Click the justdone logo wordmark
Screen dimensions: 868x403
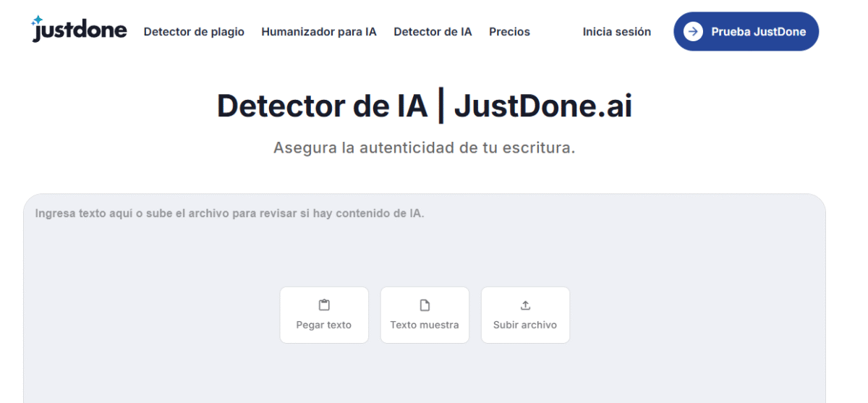click(81, 31)
